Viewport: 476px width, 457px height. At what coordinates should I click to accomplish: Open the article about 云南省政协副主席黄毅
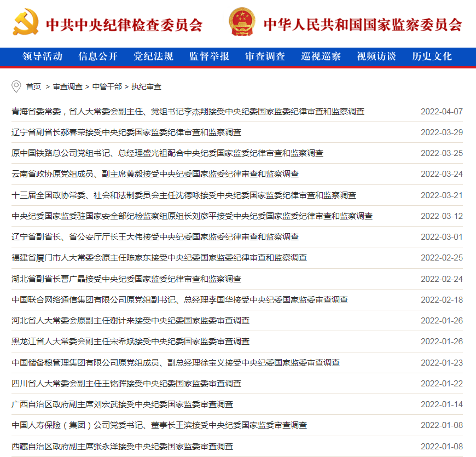point(155,174)
